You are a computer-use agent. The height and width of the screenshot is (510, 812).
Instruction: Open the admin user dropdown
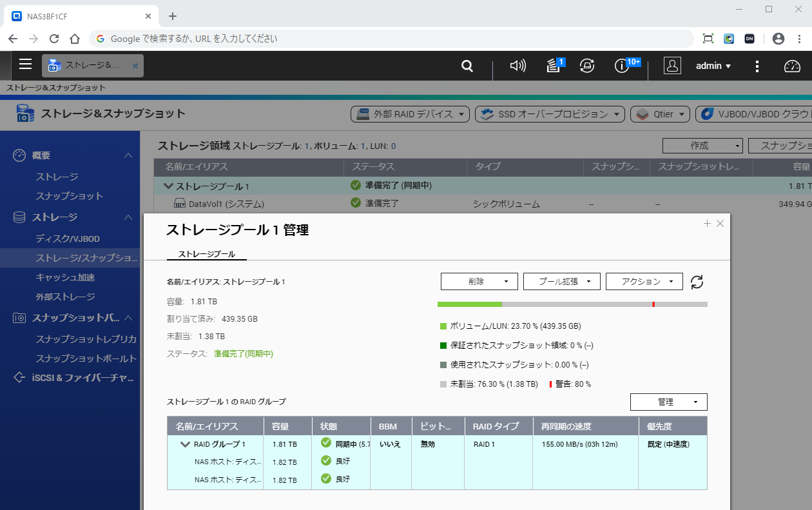coord(713,66)
